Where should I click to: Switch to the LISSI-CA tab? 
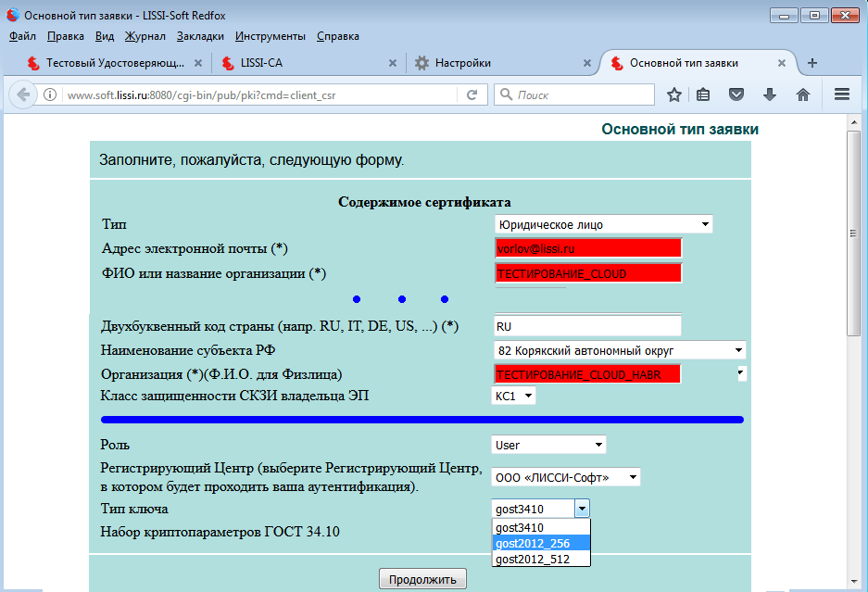tap(308, 63)
